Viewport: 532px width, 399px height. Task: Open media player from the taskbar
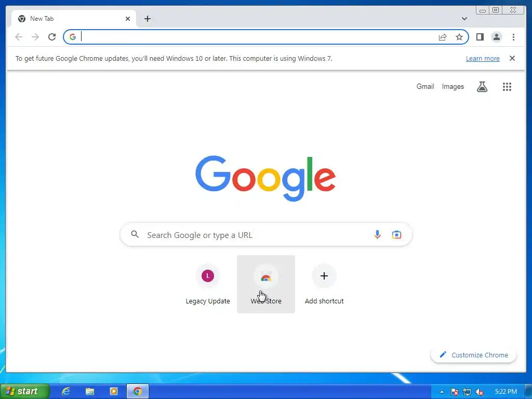[x=114, y=391]
